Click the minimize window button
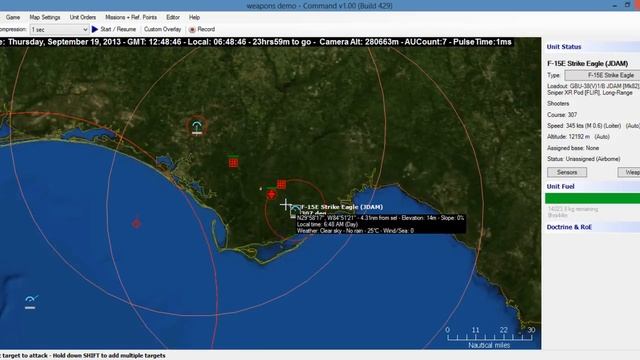Image resolution: width=640 pixels, height=360 pixels. click(x=615, y=5)
